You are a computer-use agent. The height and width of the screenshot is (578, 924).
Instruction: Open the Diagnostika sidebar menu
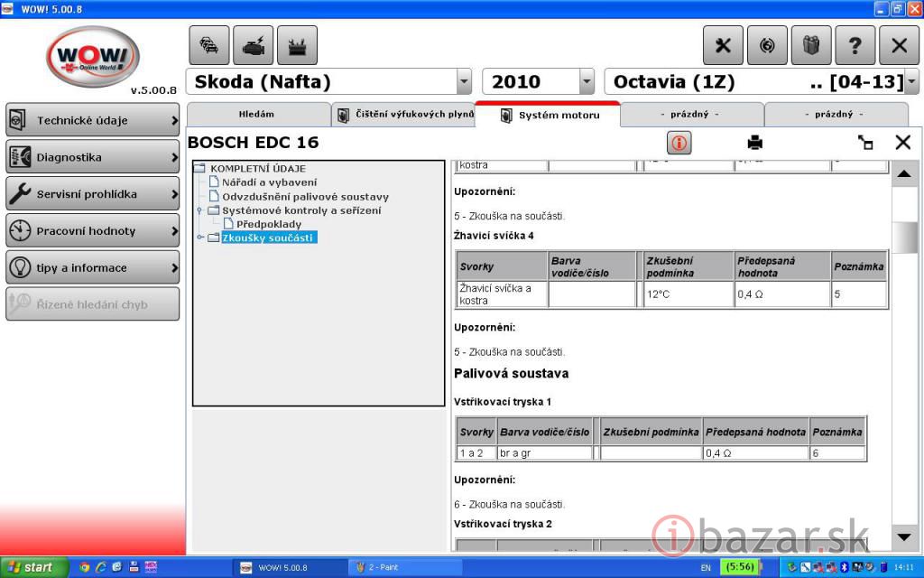pyautogui.click(x=92, y=157)
